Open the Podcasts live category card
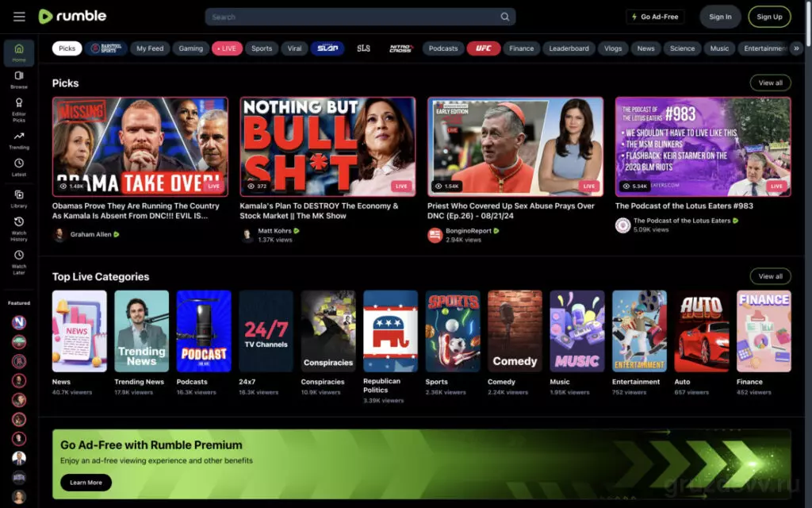The width and height of the screenshot is (812, 508). [x=204, y=331]
